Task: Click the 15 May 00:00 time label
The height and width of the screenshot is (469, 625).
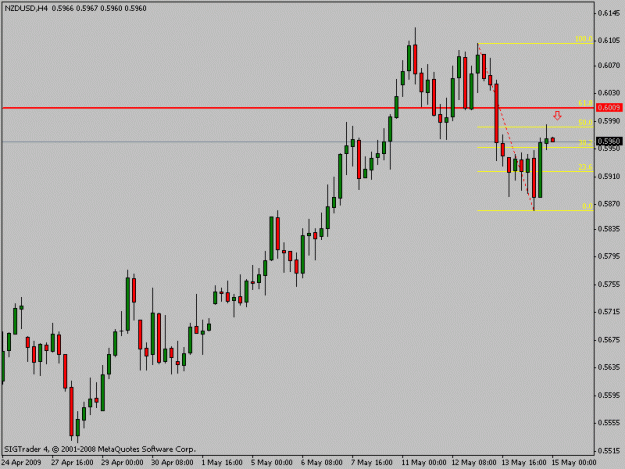Action: [x=574, y=462]
